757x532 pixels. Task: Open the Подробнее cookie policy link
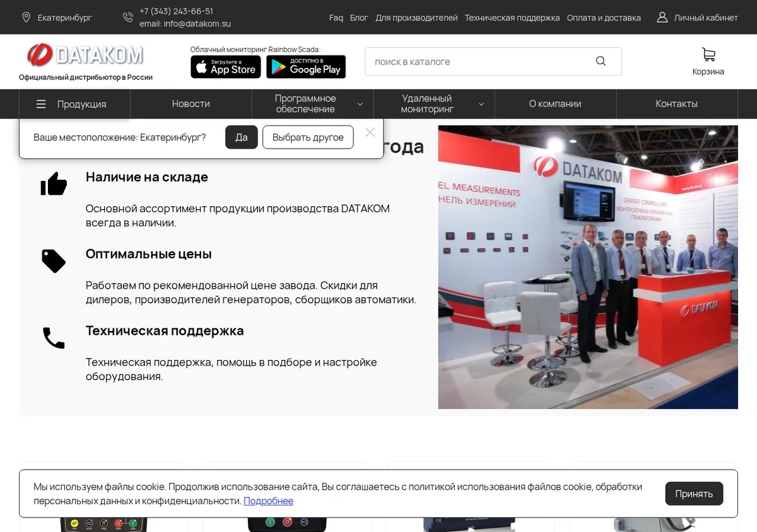click(268, 501)
